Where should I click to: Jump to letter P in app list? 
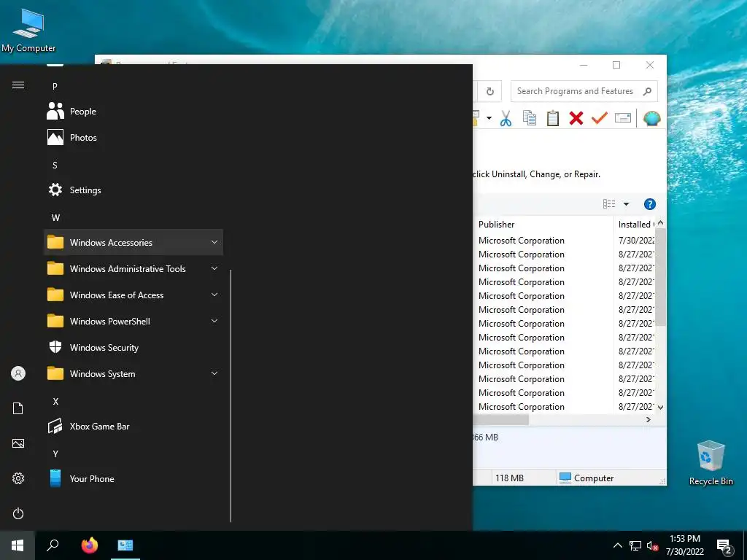tap(55, 86)
